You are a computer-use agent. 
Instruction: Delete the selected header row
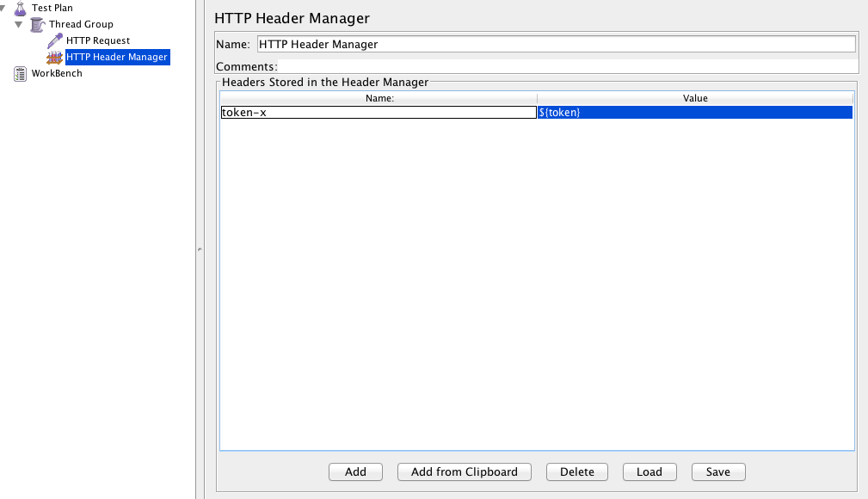click(x=576, y=471)
